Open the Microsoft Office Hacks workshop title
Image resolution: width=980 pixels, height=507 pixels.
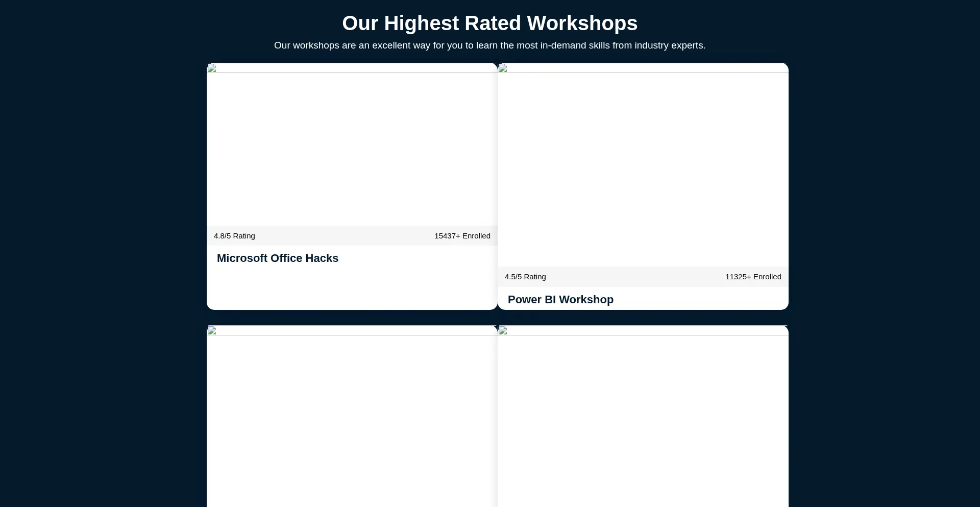277,258
